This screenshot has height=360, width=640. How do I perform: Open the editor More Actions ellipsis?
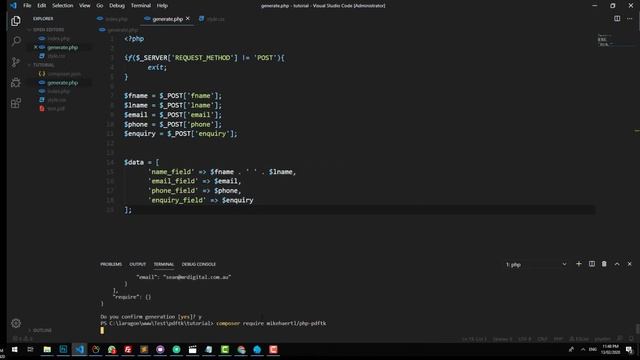click(629, 18)
